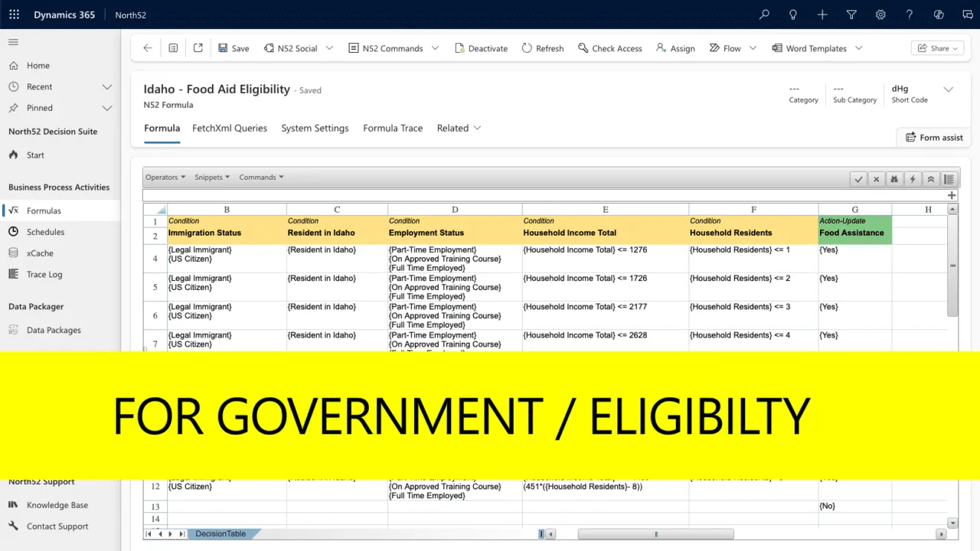
Task: Open the Operators dropdown menu
Action: pos(165,178)
